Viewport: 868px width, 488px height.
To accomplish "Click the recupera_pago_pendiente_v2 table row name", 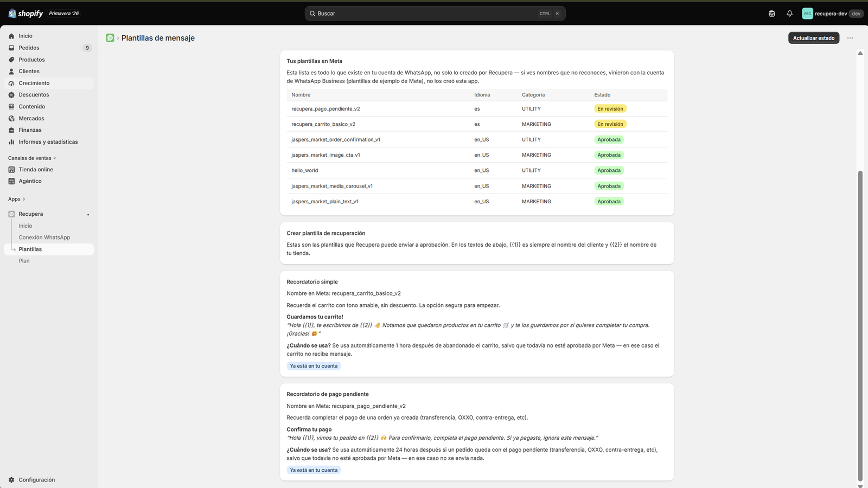I will tap(325, 109).
